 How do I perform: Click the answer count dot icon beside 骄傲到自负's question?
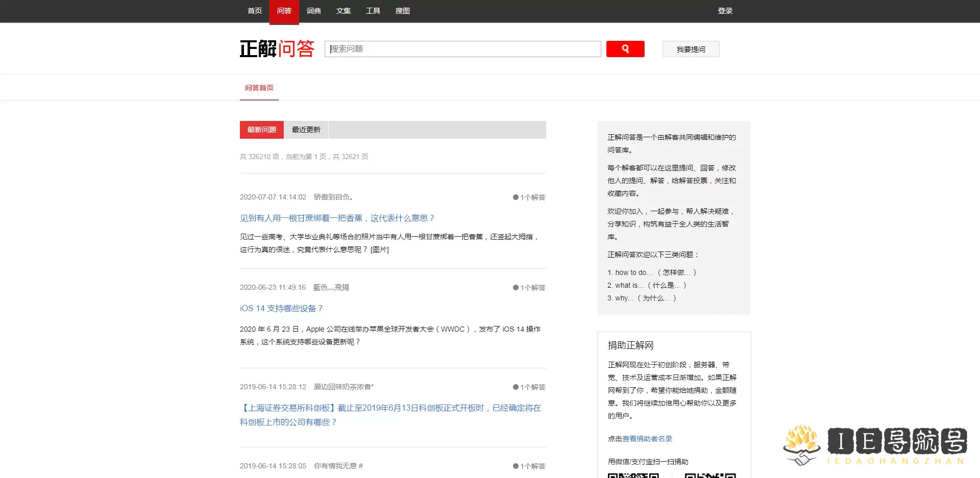(514, 197)
